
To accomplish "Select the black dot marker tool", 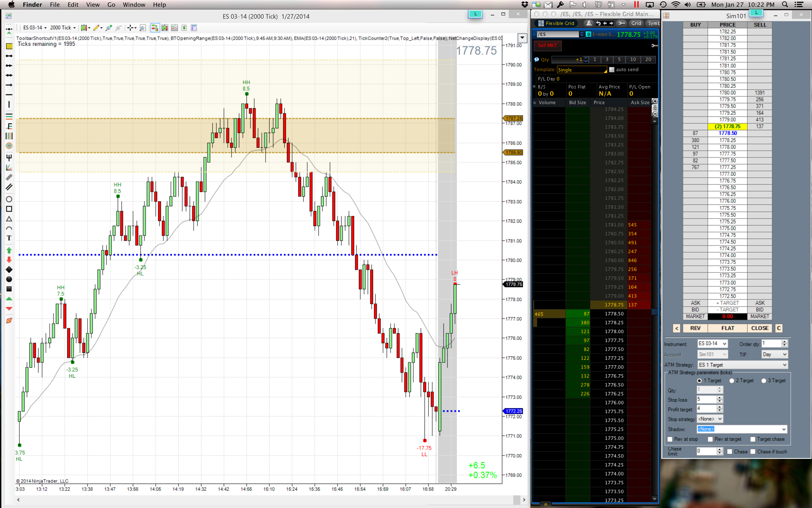I will click(x=9, y=279).
